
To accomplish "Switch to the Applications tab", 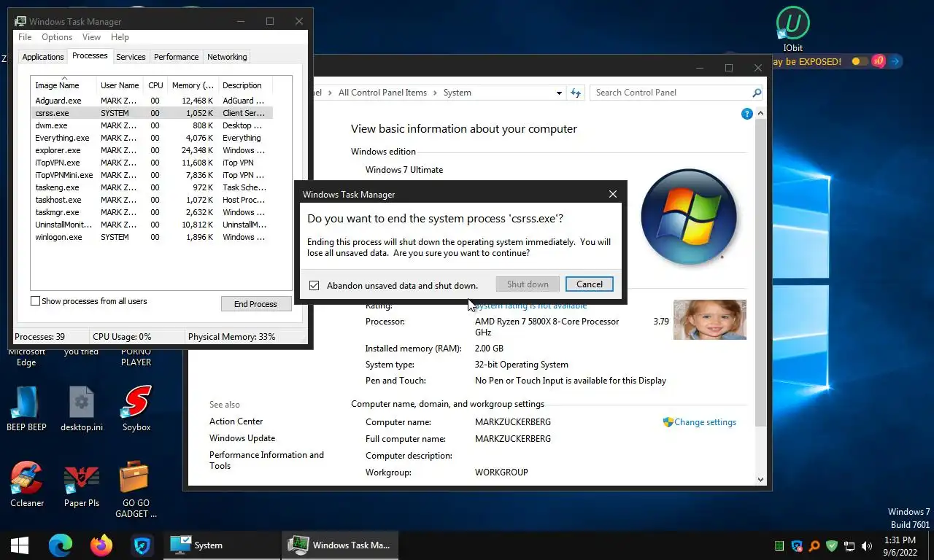I will pos(43,57).
